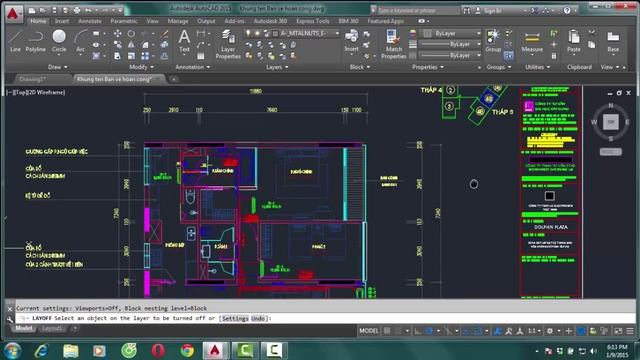Choose Settings option in command line
This screenshot has width=640, height=360.
(235, 318)
